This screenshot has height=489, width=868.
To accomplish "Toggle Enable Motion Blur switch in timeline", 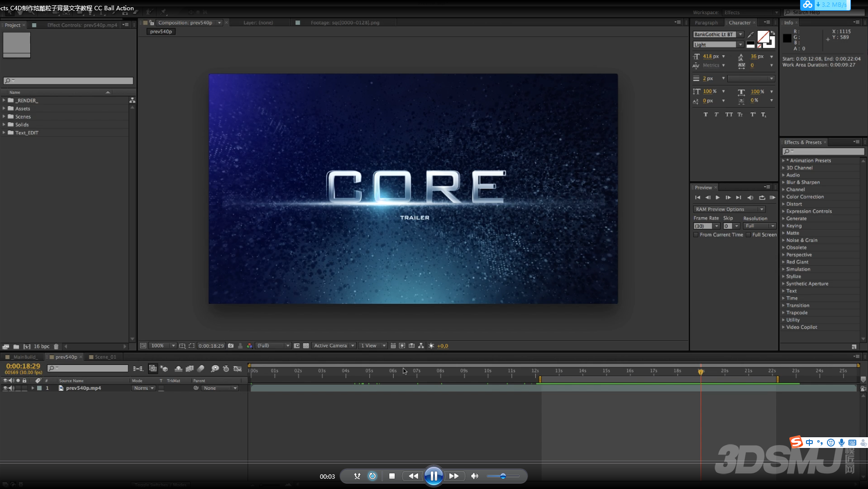I will click(x=200, y=368).
